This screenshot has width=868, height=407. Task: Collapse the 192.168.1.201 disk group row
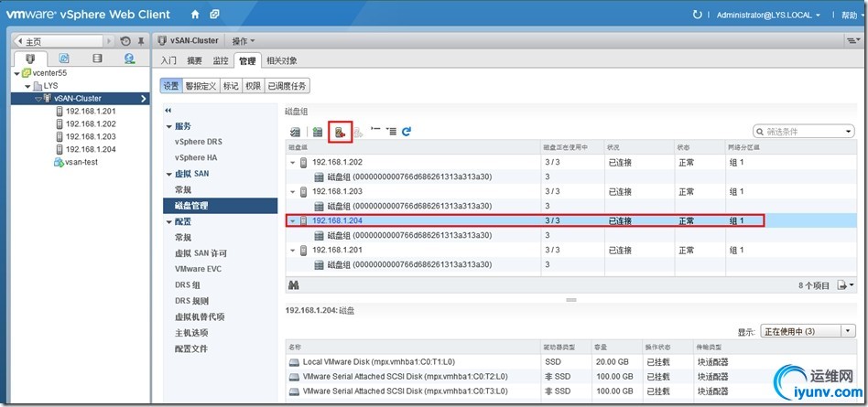(293, 251)
